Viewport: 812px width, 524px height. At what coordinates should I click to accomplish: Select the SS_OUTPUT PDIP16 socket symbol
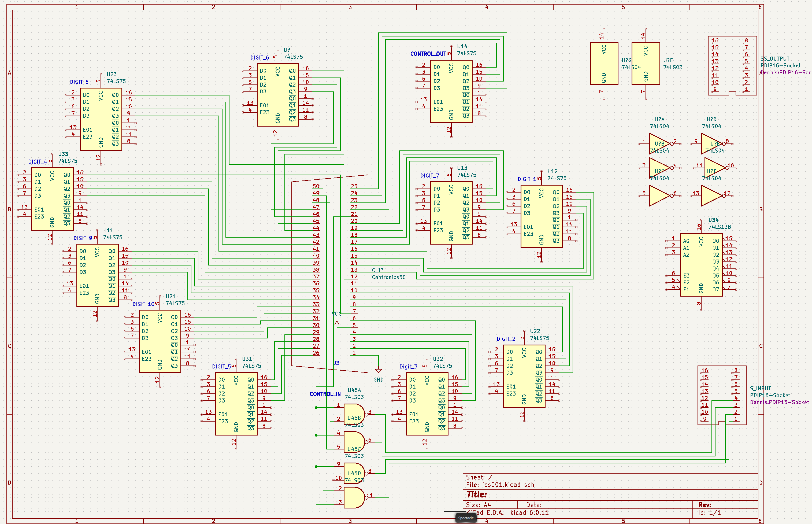732,66
